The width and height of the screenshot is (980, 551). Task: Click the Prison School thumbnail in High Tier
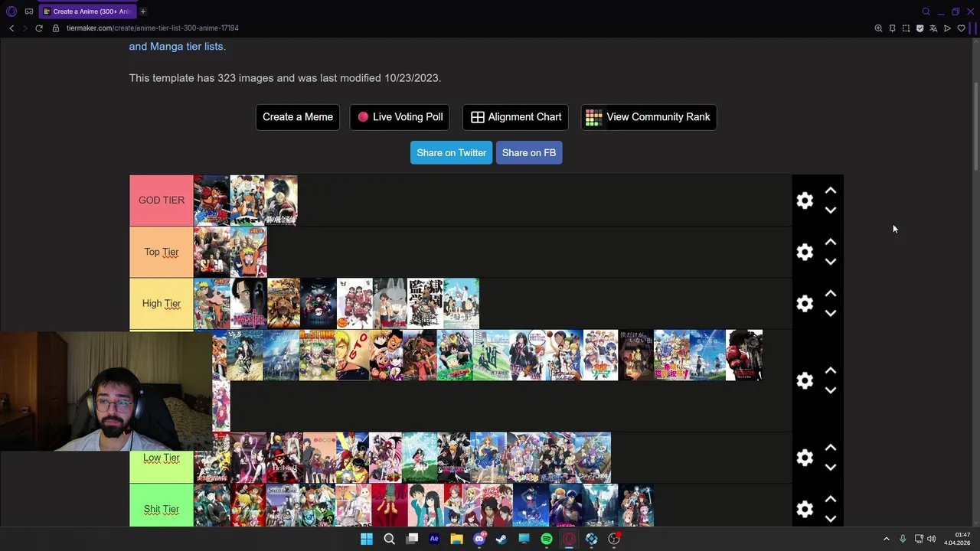pyautogui.click(x=425, y=304)
